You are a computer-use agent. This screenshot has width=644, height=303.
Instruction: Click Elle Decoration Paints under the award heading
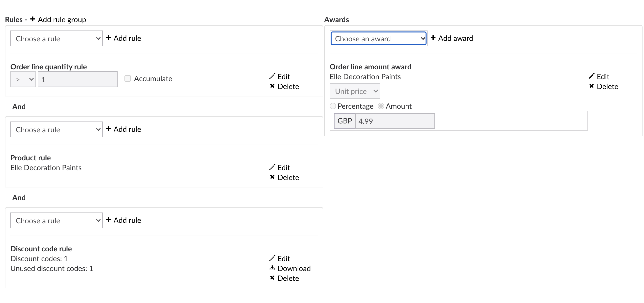coord(365,76)
